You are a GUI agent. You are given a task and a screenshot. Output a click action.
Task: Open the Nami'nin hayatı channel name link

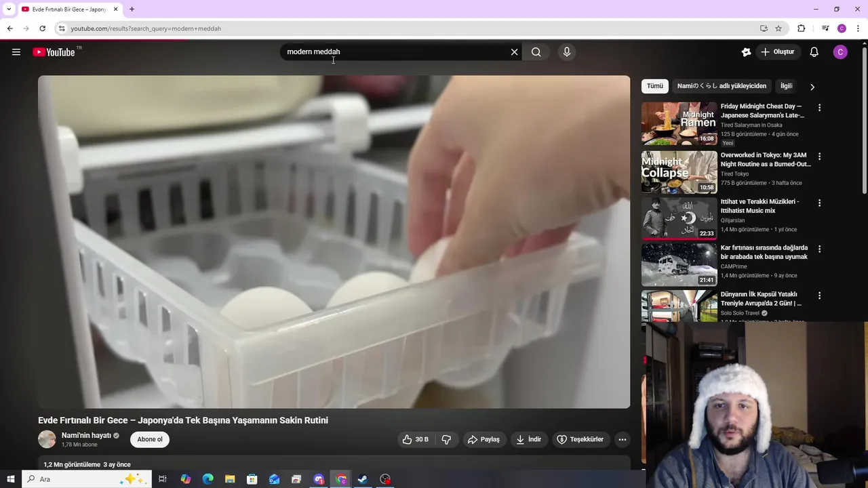tap(86, 435)
